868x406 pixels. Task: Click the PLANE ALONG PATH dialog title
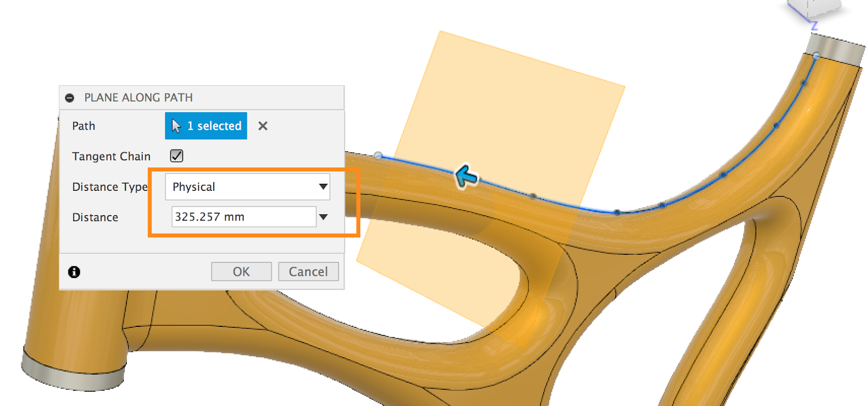(x=138, y=98)
